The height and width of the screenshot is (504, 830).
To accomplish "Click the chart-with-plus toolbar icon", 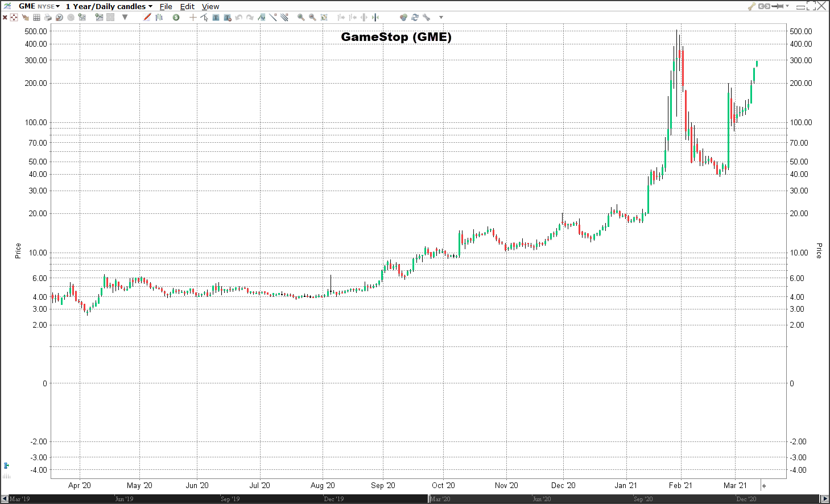I will click(100, 17).
